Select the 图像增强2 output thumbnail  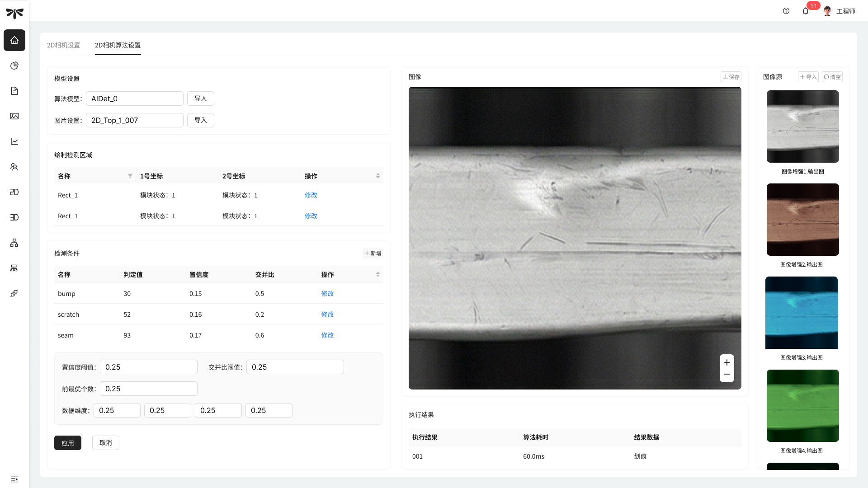coord(802,220)
